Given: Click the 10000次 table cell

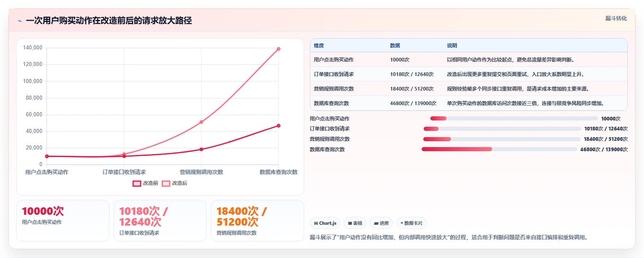Looking at the screenshot, I should click(400, 60).
